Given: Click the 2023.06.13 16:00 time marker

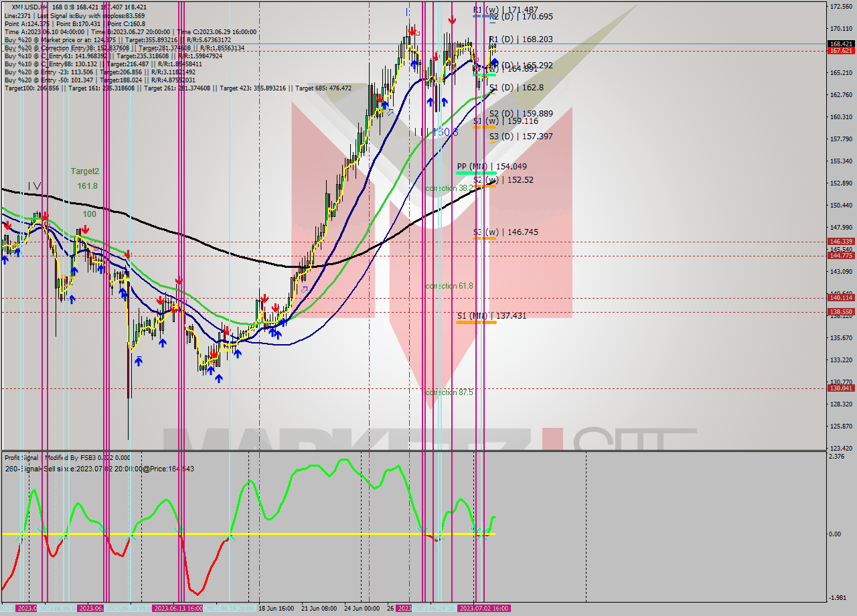Looking at the screenshot, I should (x=178, y=609).
